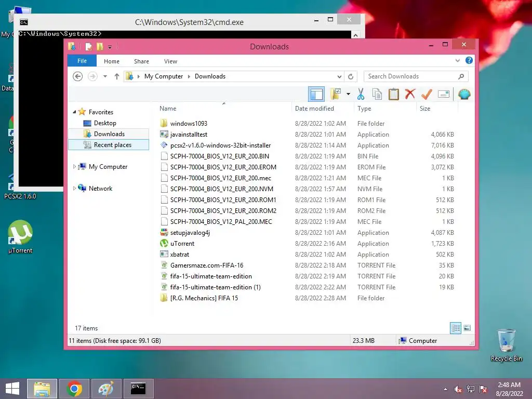Click the red X Delete icon
This screenshot has width=532, height=399.
(x=410, y=94)
